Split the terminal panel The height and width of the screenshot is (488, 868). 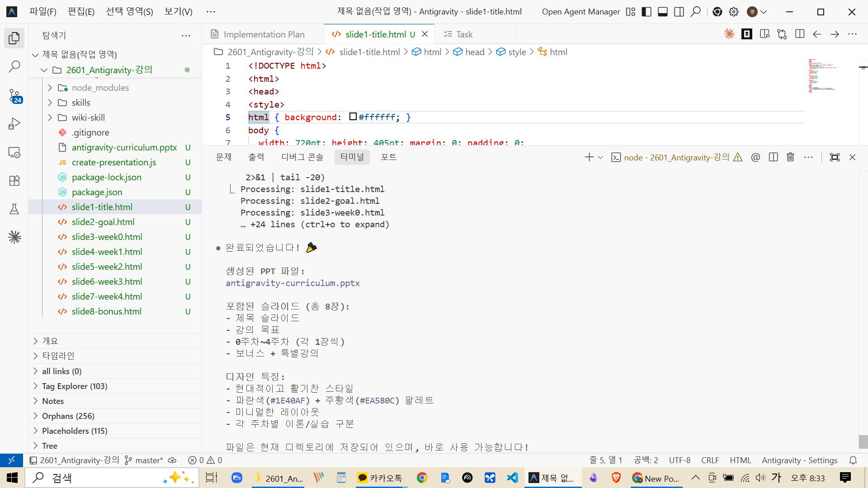[773, 157]
